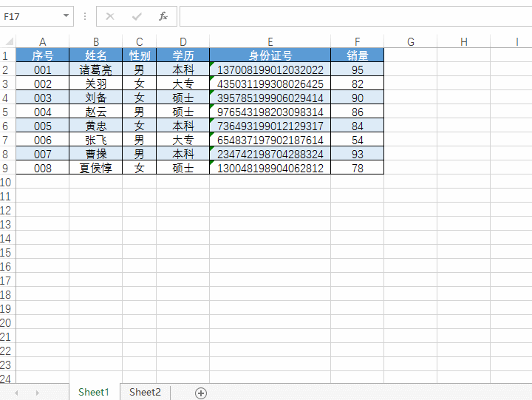Expand the Name Box dropdown arrow
This screenshot has height=400, width=532.
tap(66, 16)
